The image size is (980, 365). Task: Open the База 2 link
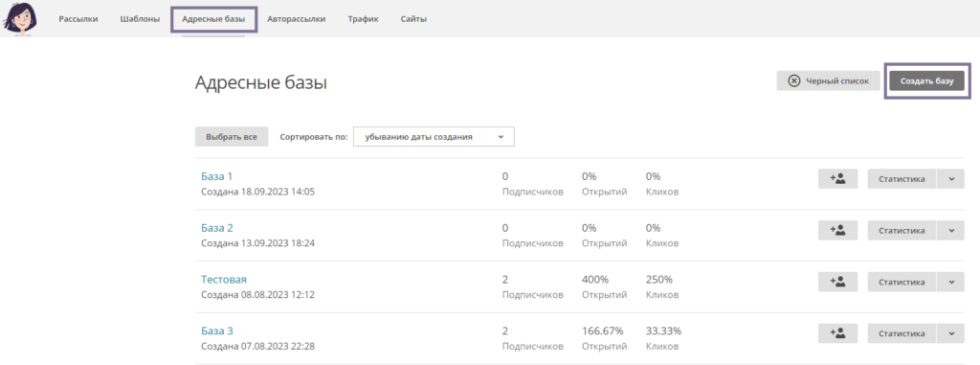(217, 228)
